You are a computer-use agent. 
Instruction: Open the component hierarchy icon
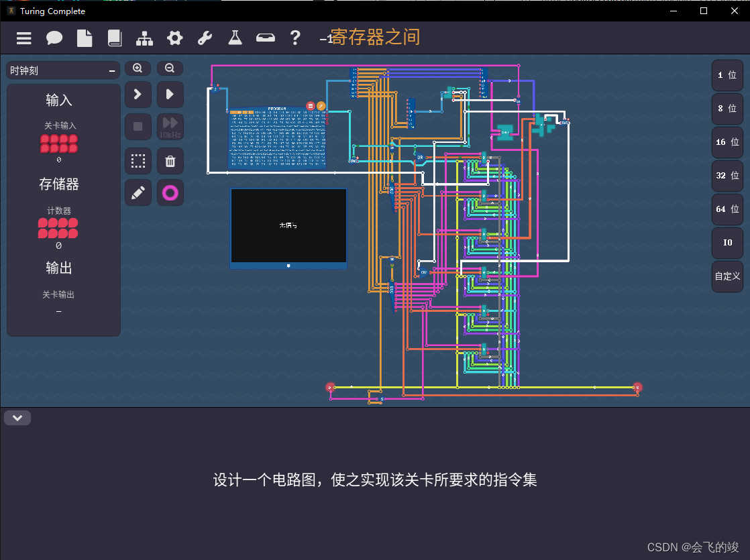[145, 38]
